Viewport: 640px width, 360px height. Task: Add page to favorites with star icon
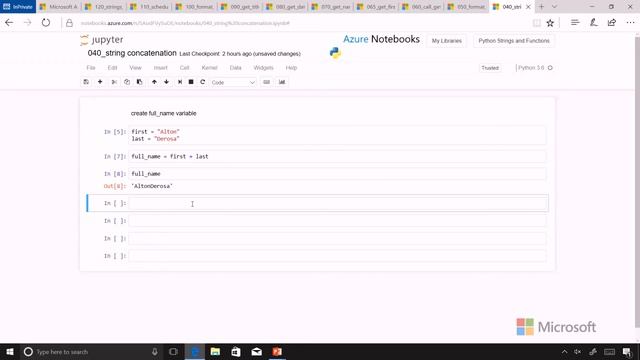pyautogui.click(x=550, y=23)
